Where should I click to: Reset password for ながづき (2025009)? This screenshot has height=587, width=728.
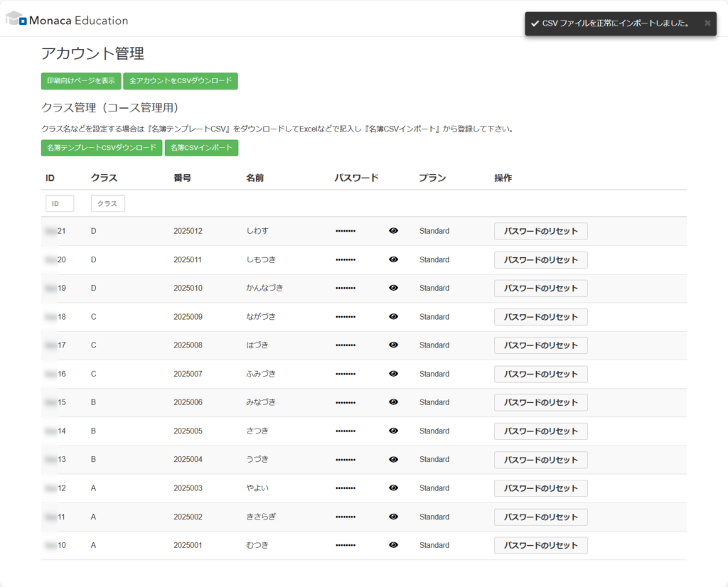541,317
